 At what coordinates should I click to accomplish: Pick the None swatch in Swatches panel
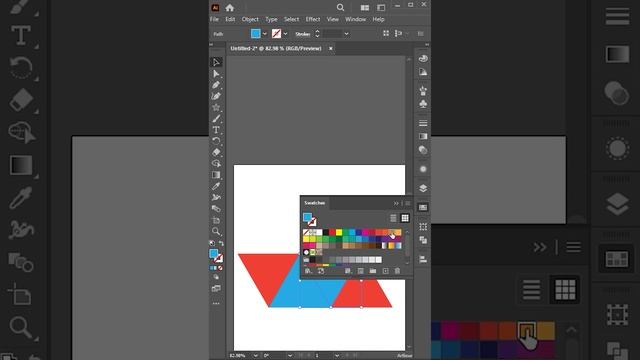click(306, 233)
